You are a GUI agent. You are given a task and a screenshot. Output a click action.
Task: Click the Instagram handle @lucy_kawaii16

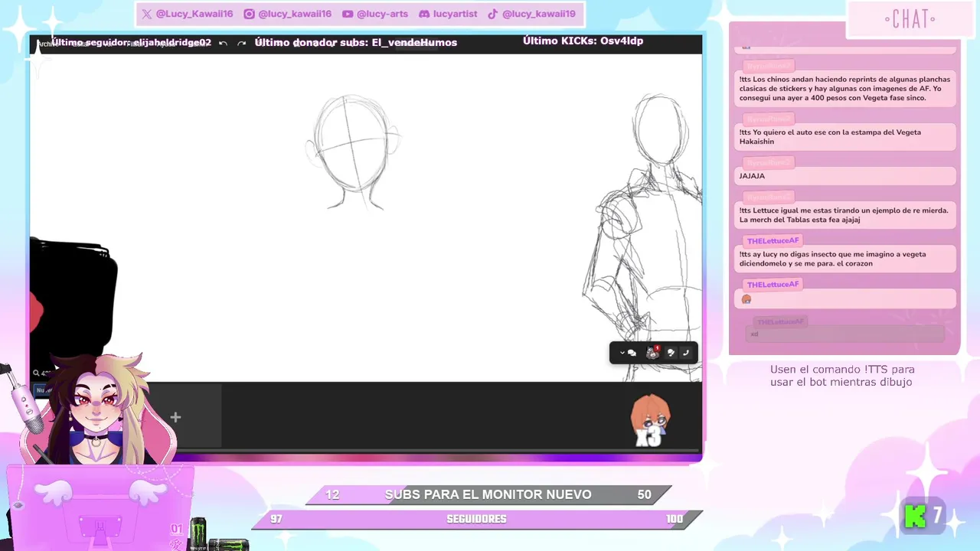[x=287, y=14]
